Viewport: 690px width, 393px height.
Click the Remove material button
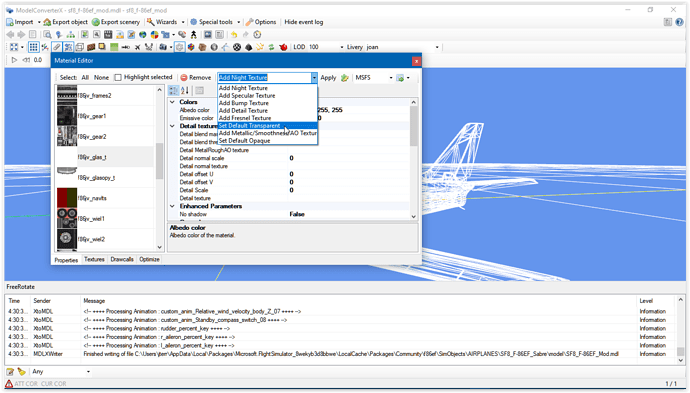pyautogui.click(x=195, y=77)
